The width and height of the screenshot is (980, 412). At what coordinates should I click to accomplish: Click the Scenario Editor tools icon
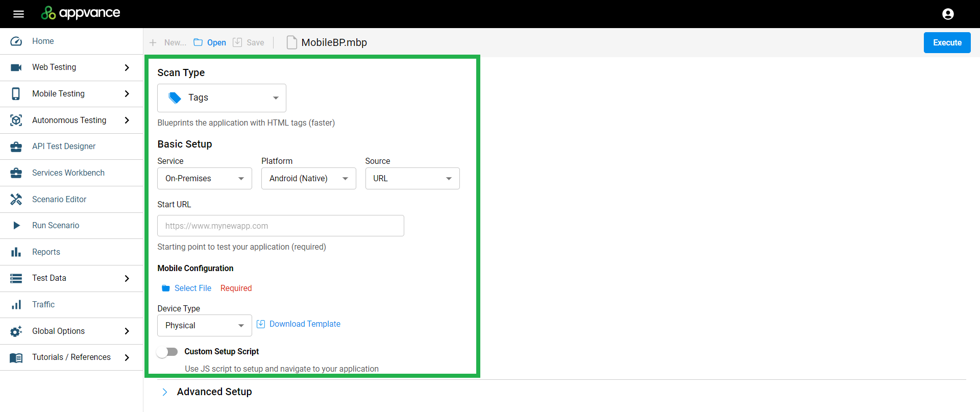tap(16, 199)
